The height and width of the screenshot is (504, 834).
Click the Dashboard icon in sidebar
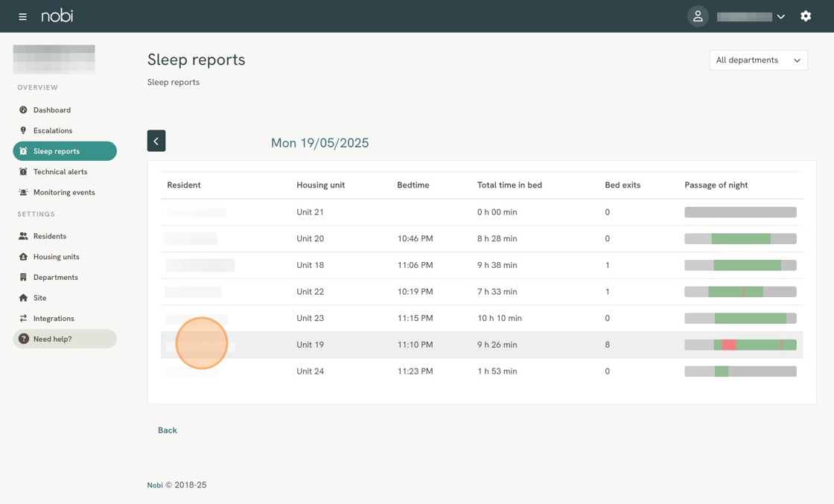click(23, 110)
